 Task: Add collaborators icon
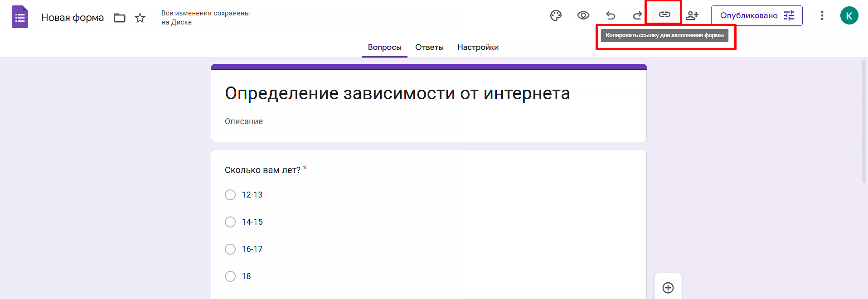[692, 15]
